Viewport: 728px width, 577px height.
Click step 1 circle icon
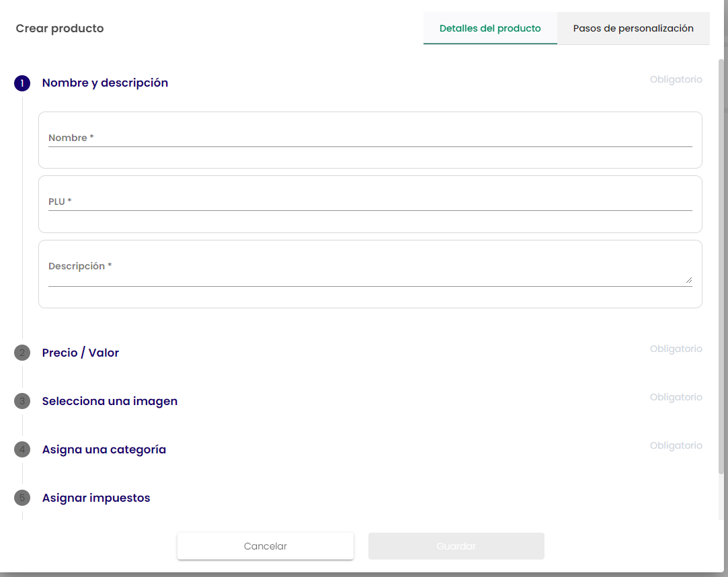pyautogui.click(x=22, y=83)
